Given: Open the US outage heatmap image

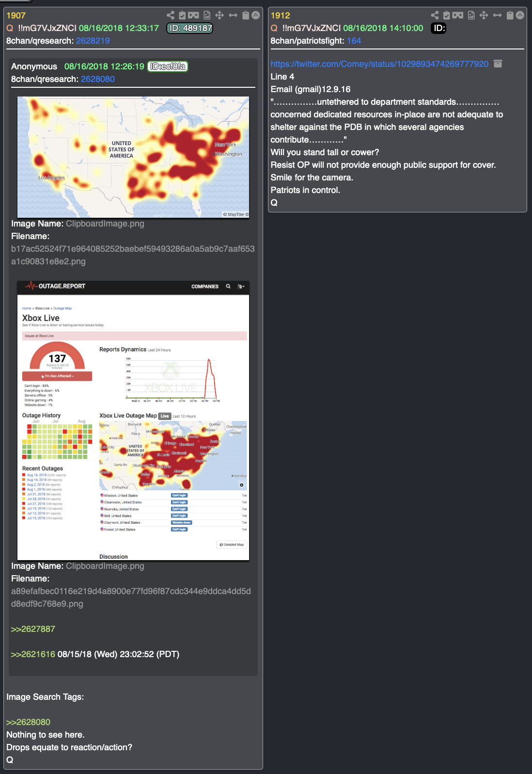Looking at the screenshot, I should 133,157.
